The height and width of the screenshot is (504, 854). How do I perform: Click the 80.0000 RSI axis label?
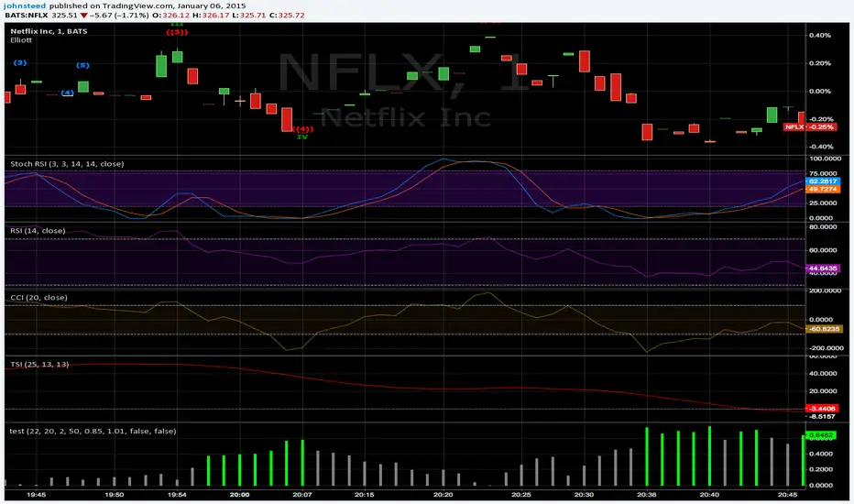[825, 226]
